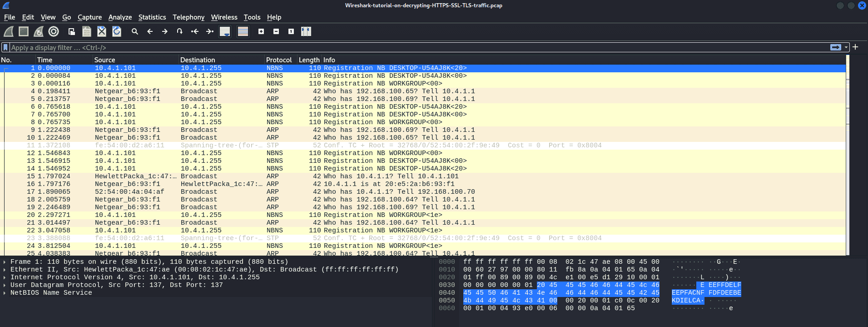The width and height of the screenshot is (868, 327).
Task: Restart the current capture
Action: (39, 31)
